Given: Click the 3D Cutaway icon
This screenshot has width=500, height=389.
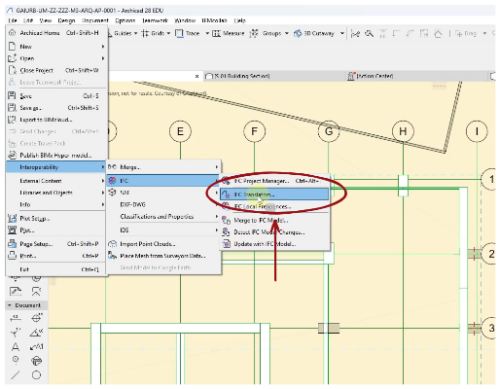Looking at the screenshot, I should [298, 33].
